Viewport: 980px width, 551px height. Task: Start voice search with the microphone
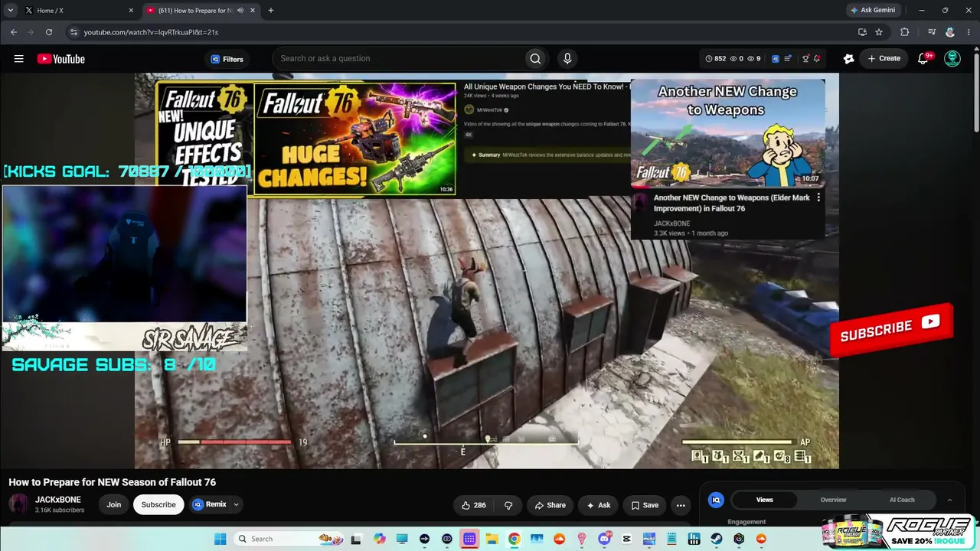tap(567, 59)
